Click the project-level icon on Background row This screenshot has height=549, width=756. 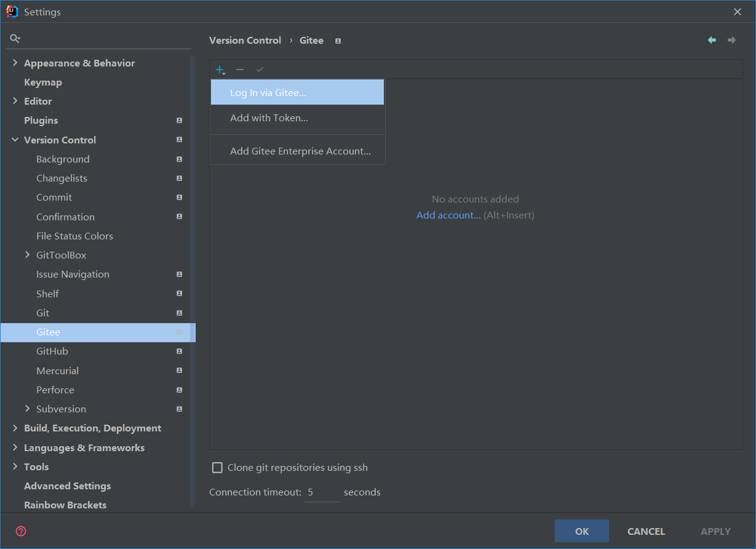[x=179, y=159]
